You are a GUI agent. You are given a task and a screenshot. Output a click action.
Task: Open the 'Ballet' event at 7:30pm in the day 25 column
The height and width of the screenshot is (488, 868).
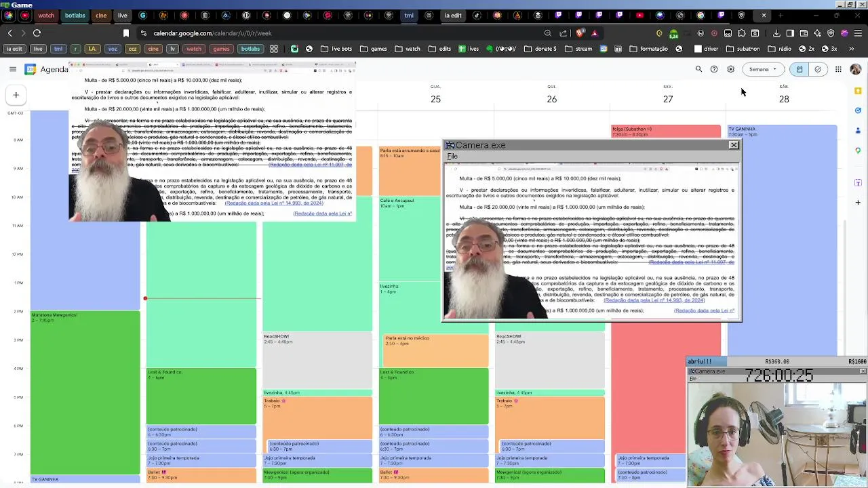434,475
